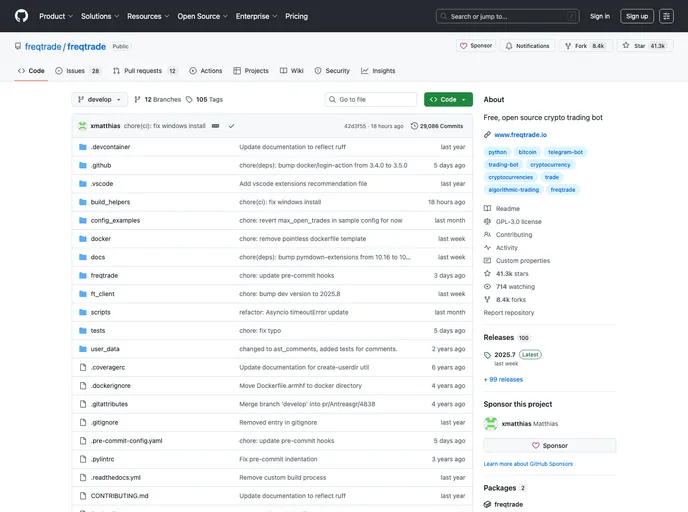Focus the Go to file input
Image resolution: width=688 pixels, height=512 pixels.
[371, 100]
